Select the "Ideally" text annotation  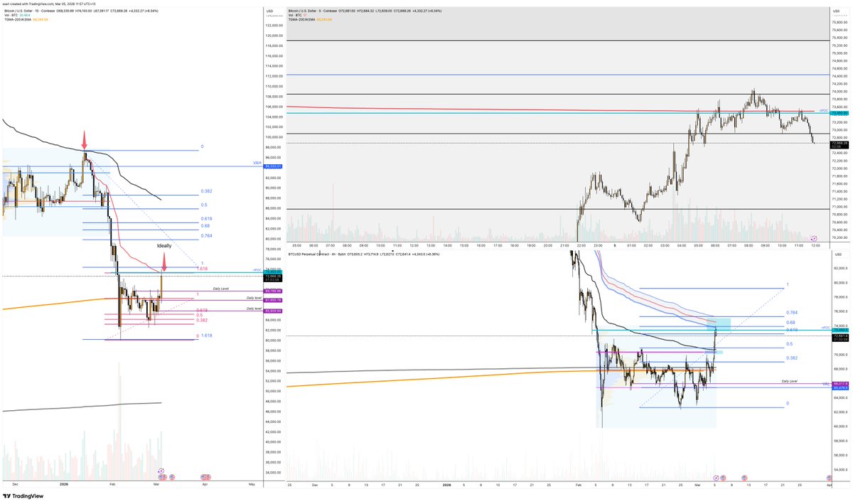(x=164, y=245)
